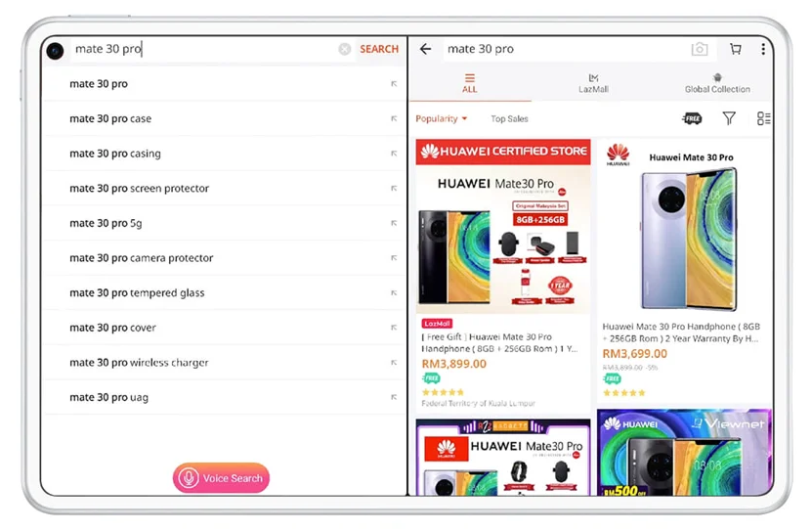812x531 pixels.
Task: Click the orange SEARCH button
Action: pyautogui.click(x=379, y=49)
